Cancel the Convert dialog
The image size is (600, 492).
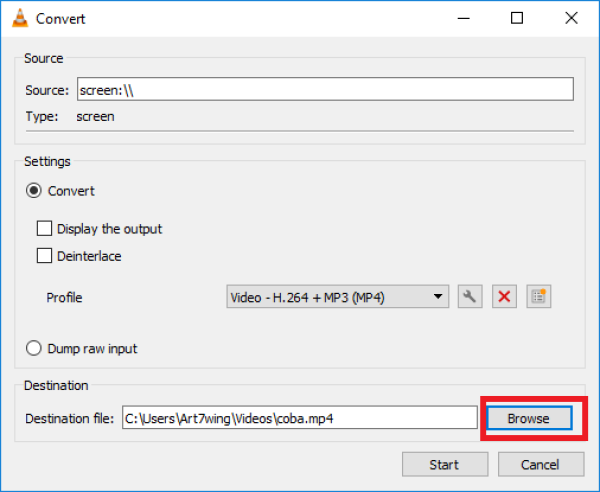click(x=540, y=464)
